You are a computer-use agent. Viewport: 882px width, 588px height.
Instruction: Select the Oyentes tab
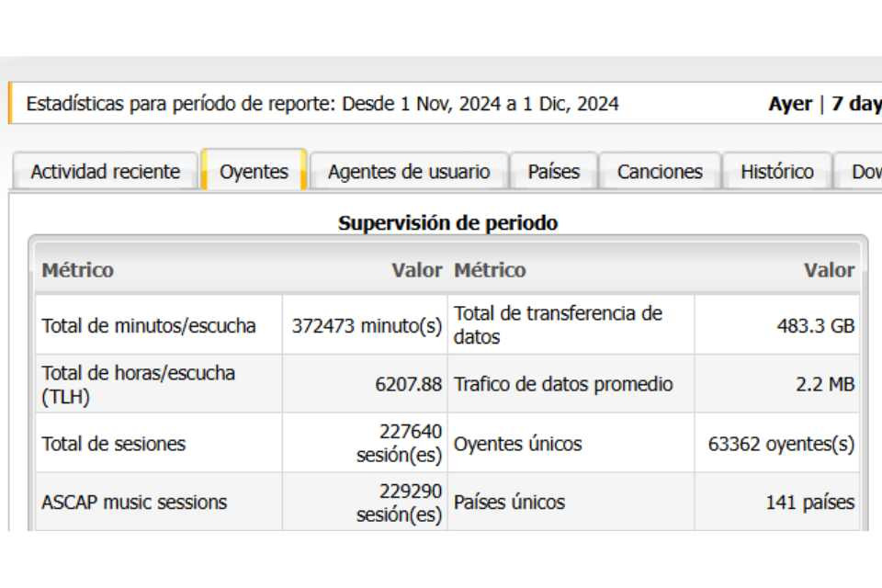[254, 171]
